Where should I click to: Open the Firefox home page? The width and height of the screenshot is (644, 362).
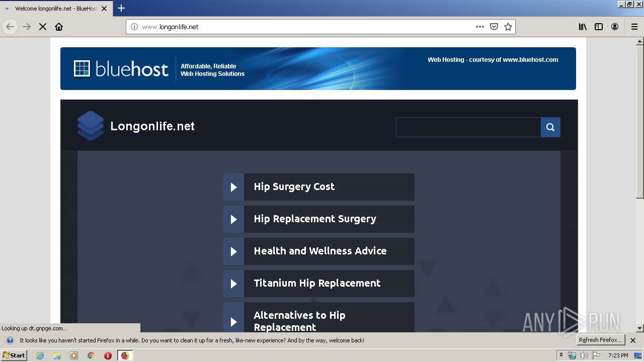click(59, 27)
